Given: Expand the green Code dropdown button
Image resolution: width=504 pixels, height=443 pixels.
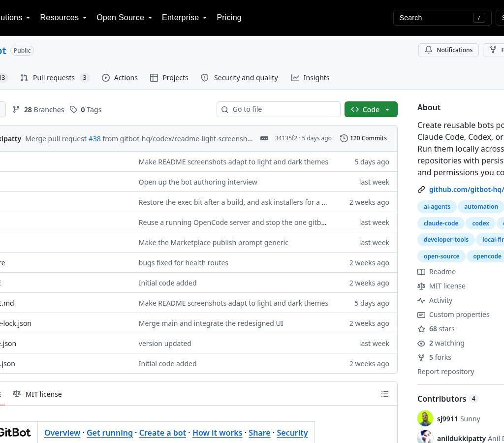Looking at the screenshot, I should pos(371,109).
